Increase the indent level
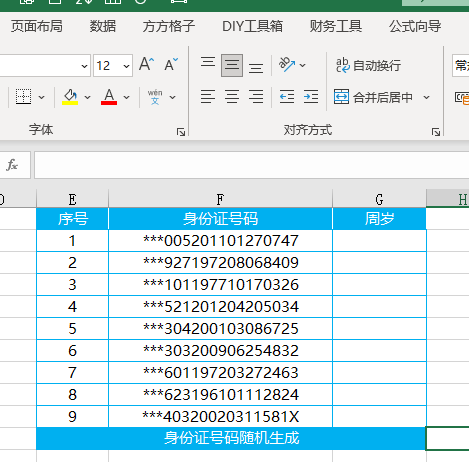Image resolution: width=469 pixels, height=462 pixels. click(311, 97)
